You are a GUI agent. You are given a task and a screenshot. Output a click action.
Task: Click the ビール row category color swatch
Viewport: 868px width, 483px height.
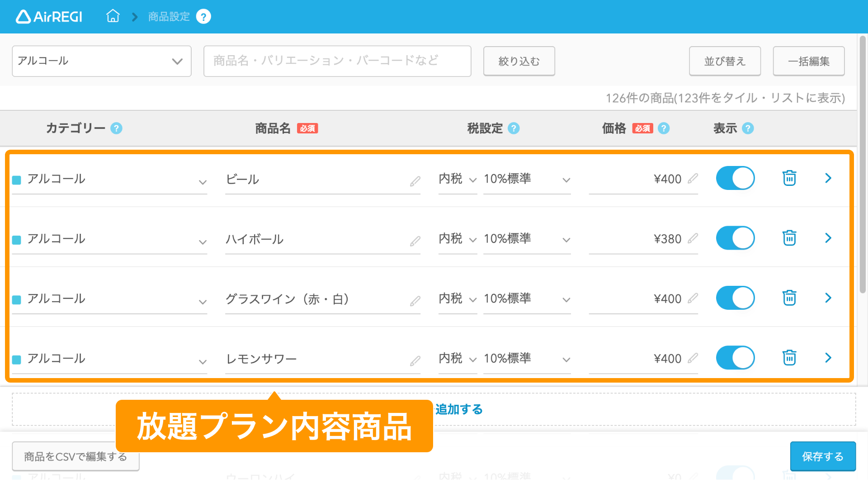pos(17,180)
